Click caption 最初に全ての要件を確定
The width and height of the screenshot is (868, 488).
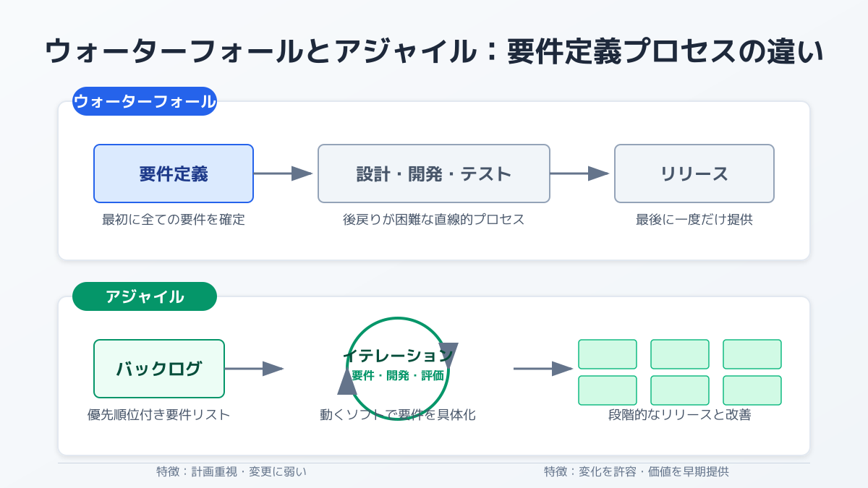tap(174, 220)
